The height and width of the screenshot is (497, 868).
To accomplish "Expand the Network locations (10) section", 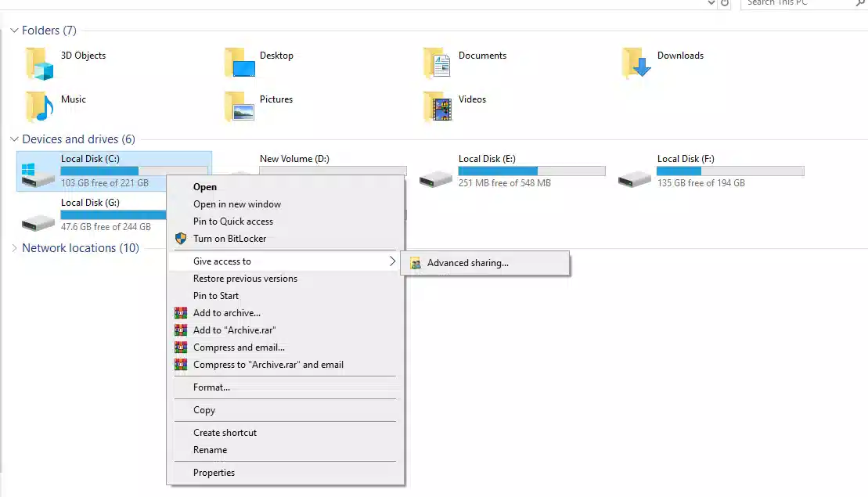I will pos(14,248).
